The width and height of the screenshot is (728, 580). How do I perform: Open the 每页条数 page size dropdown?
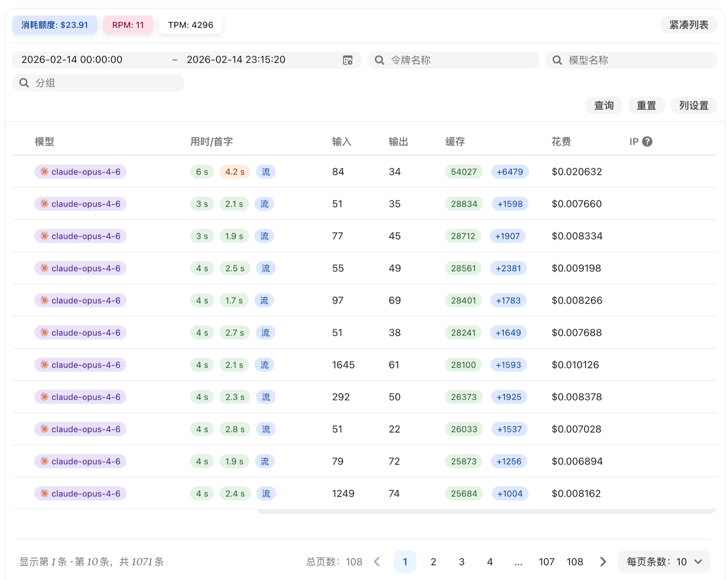click(664, 561)
